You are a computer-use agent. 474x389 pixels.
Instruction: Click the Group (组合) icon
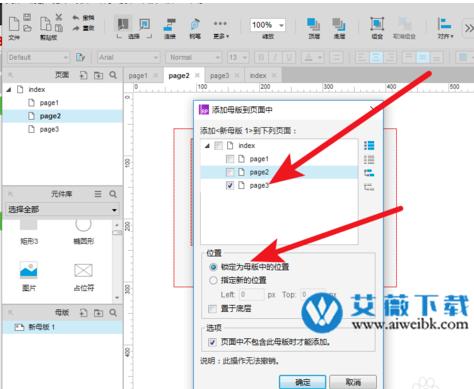(377, 28)
